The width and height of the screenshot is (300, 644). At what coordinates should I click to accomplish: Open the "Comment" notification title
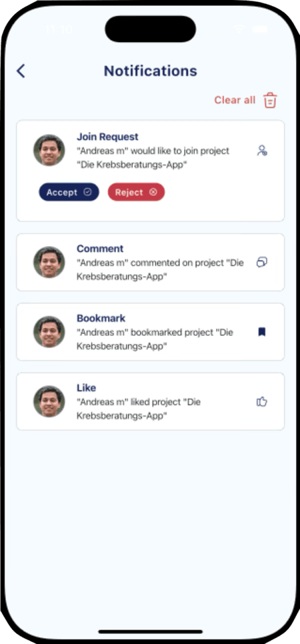pos(100,249)
